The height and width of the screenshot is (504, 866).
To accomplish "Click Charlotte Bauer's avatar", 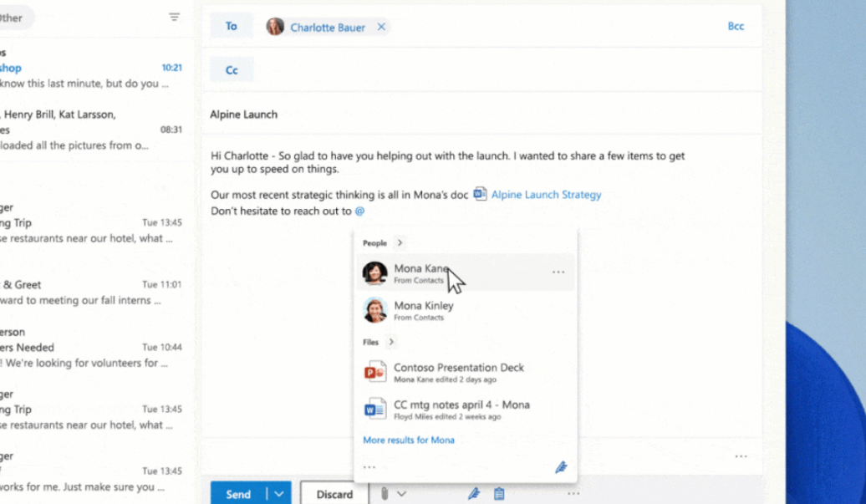I will coord(275,26).
